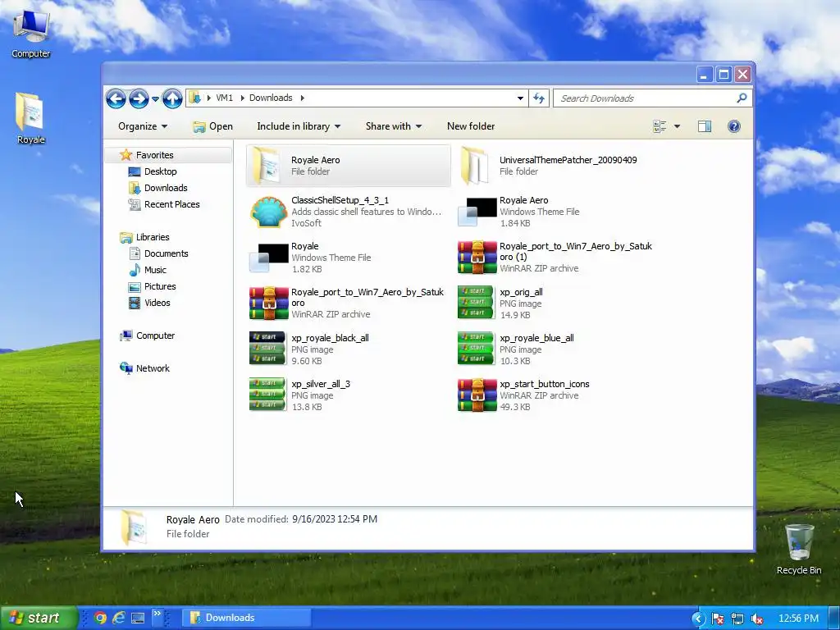Image resolution: width=840 pixels, height=630 pixels.
Task: Refresh the Downloads folder view
Action: click(x=539, y=98)
